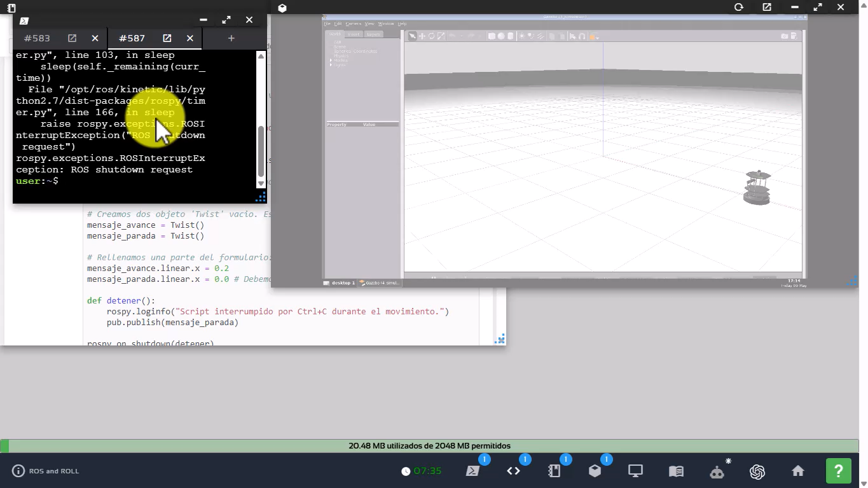This screenshot has width=868, height=488.
Task: Insert a sphere shape in Gazebo
Action: click(501, 36)
